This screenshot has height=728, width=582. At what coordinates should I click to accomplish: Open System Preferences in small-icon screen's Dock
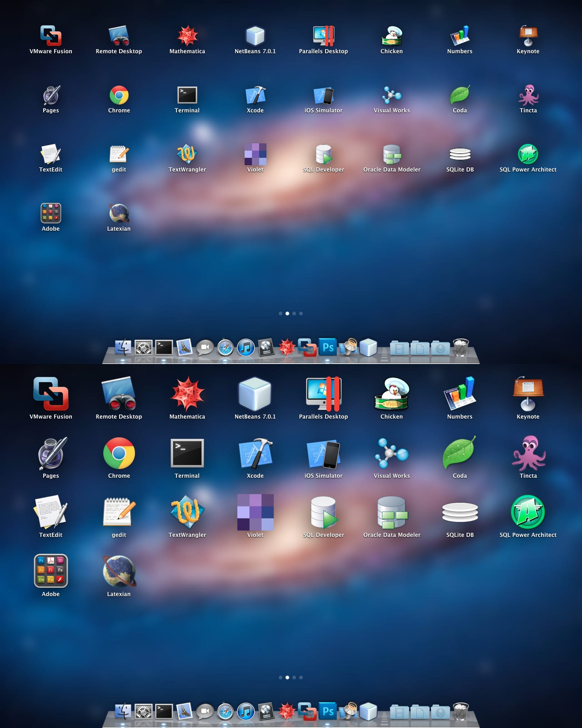144,348
